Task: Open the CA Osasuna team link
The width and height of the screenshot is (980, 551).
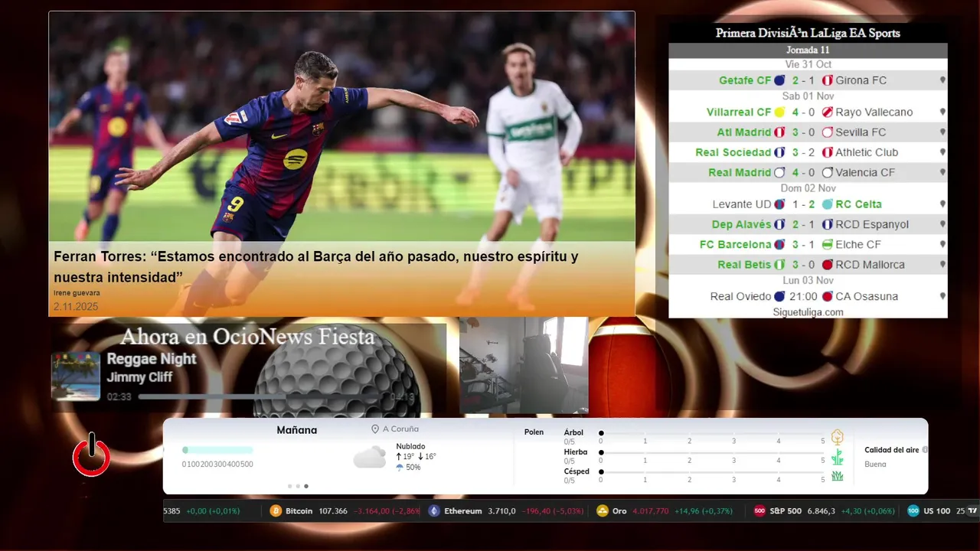Action: click(867, 296)
